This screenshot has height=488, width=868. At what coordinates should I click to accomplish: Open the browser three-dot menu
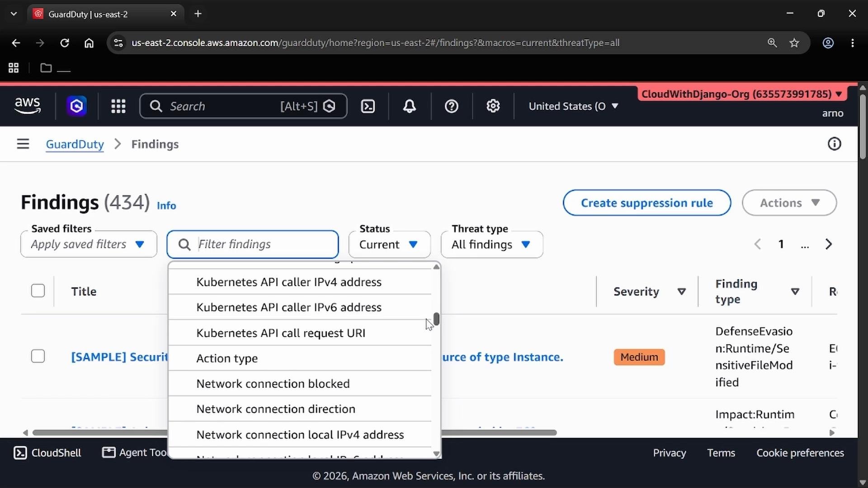coord(853,43)
